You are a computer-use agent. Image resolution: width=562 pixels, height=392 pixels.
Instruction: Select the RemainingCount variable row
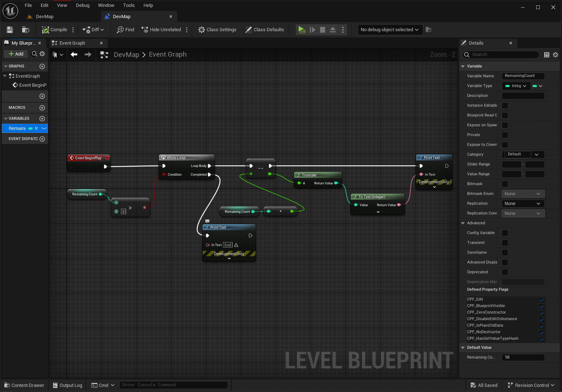[x=25, y=128]
